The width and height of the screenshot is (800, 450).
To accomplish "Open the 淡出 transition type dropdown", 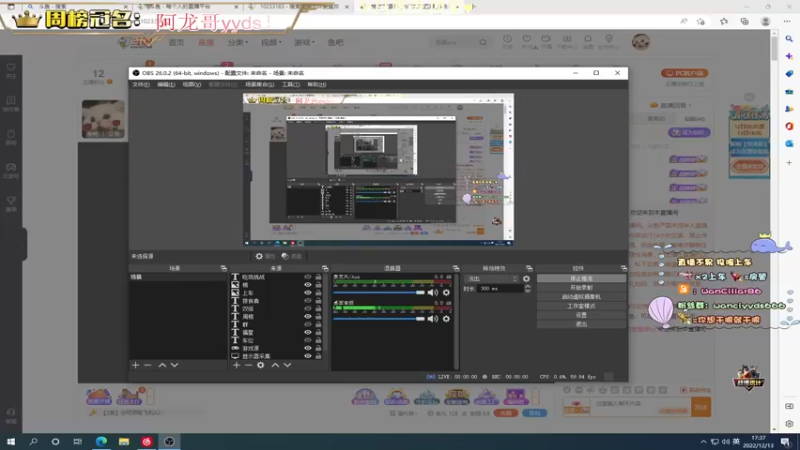I will 491,279.
